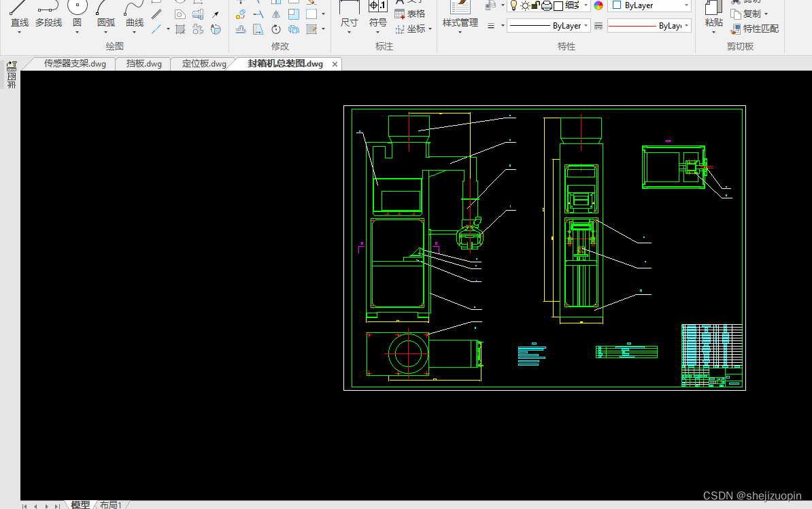Image resolution: width=812 pixels, height=509 pixels.
Task: Click the rotate tool icon
Action: click(x=276, y=29)
